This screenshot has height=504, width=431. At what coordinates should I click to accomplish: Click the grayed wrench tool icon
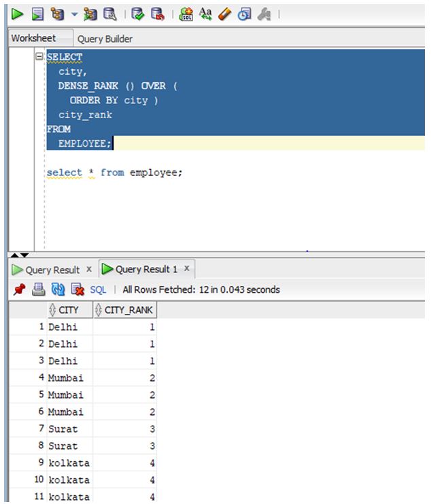(264, 14)
